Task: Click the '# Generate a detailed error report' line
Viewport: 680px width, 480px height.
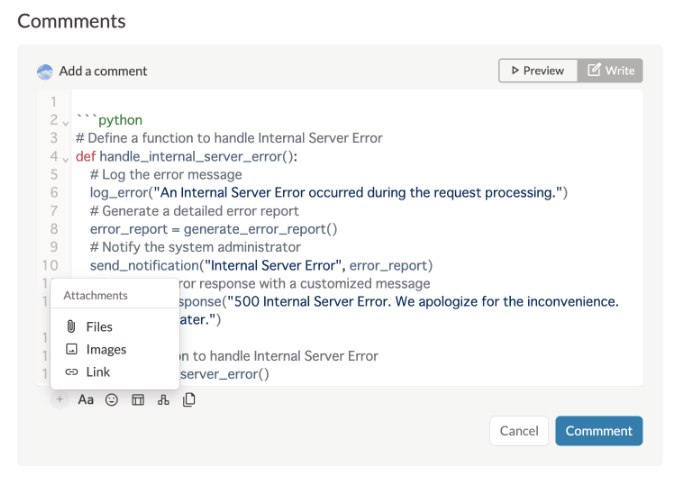Action: point(194,211)
